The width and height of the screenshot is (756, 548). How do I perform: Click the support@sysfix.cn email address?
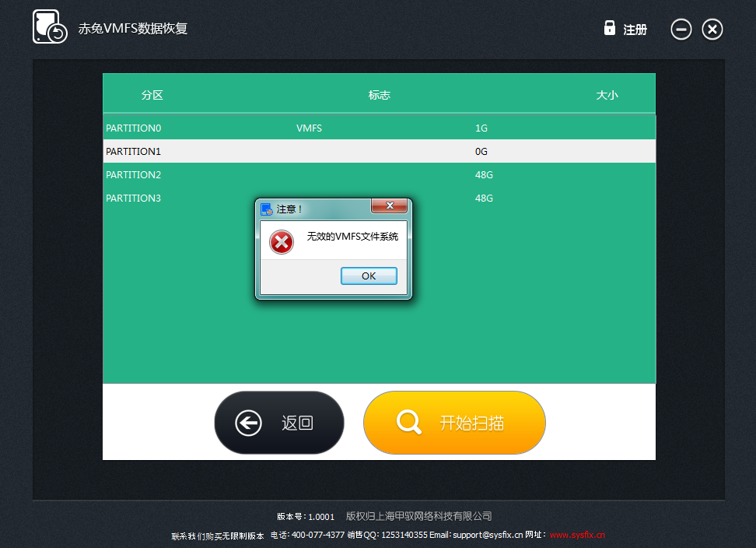[488, 535]
